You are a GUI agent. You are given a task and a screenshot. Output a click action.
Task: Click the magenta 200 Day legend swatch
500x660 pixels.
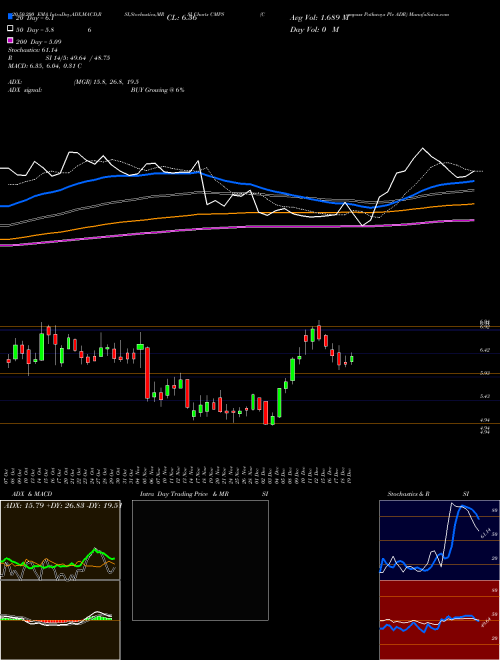click(10, 41)
